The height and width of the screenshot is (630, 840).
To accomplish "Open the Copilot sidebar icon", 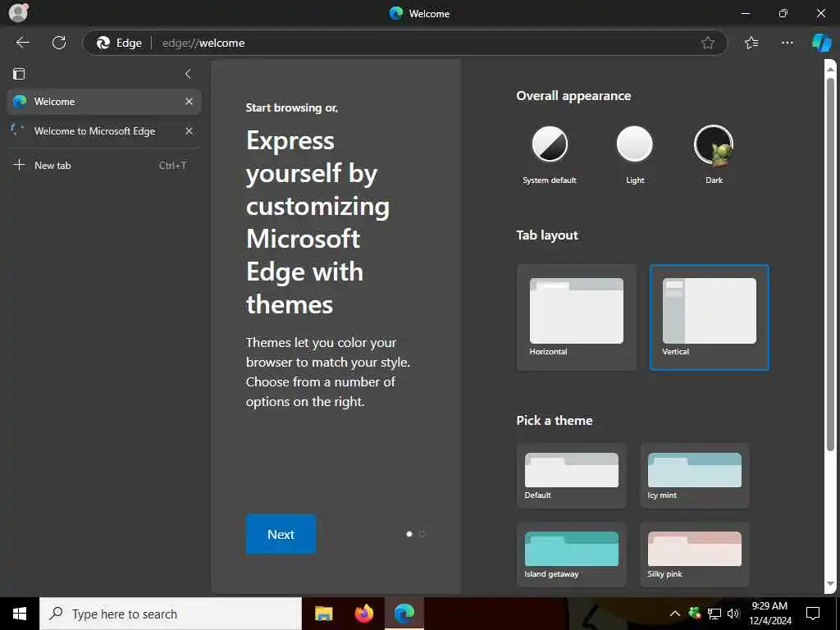I will click(x=821, y=43).
